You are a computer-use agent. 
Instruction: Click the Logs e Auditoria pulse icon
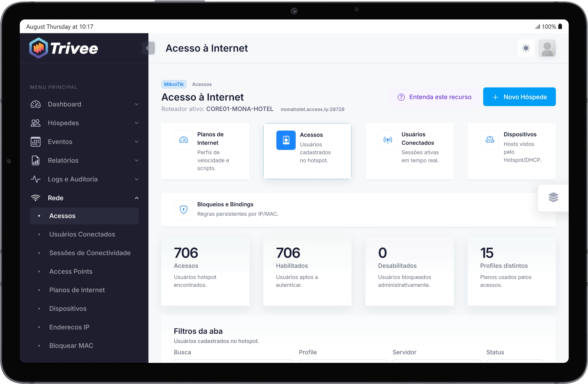(35, 179)
